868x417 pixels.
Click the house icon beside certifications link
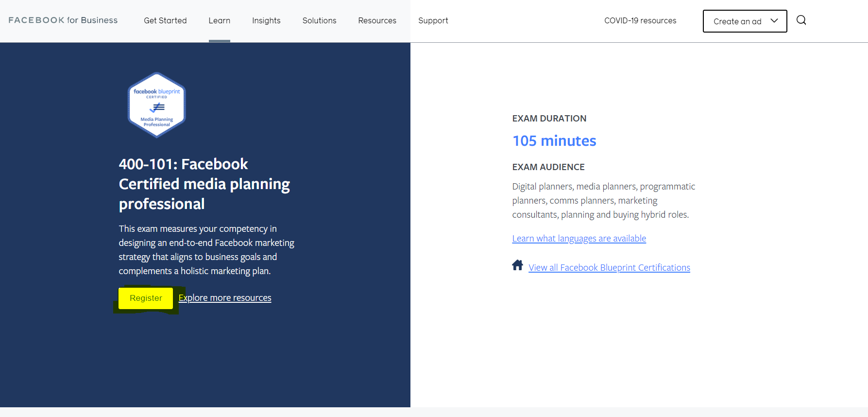[x=517, y=265]
